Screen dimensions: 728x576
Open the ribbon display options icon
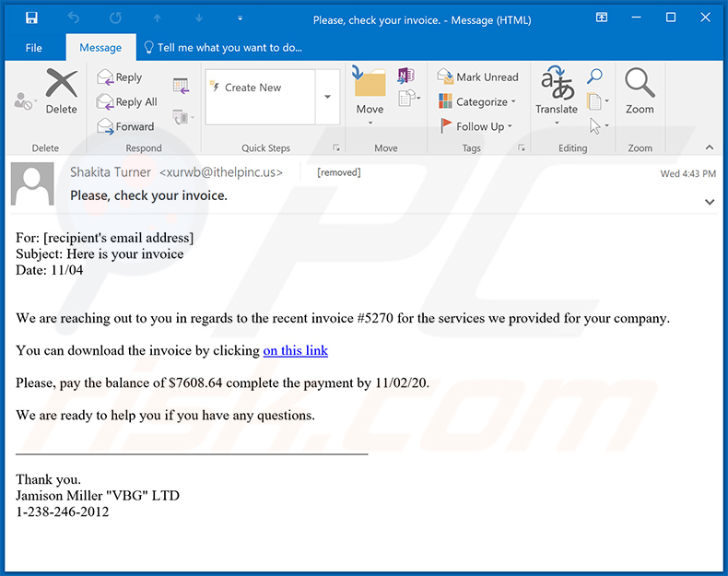tap(602, 18)
